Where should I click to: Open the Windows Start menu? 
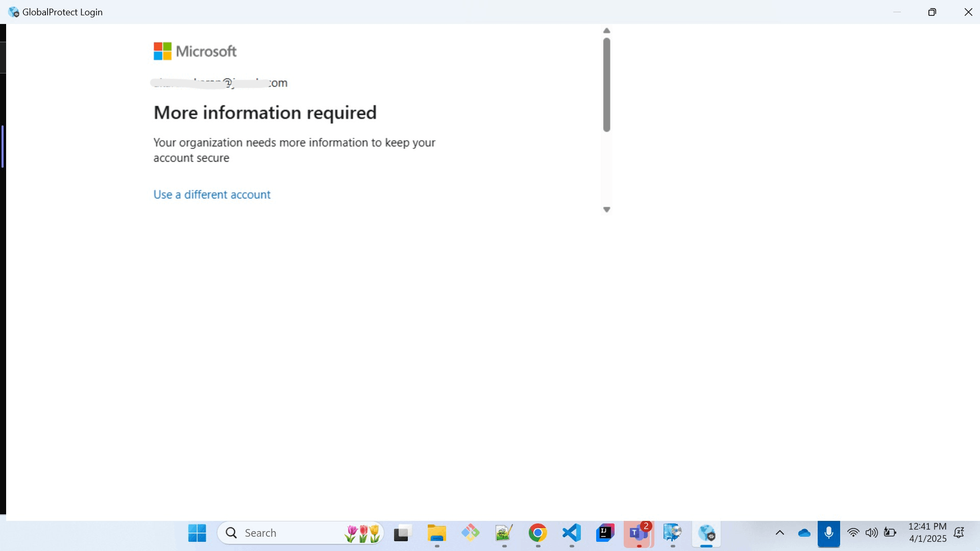(197, 533)
